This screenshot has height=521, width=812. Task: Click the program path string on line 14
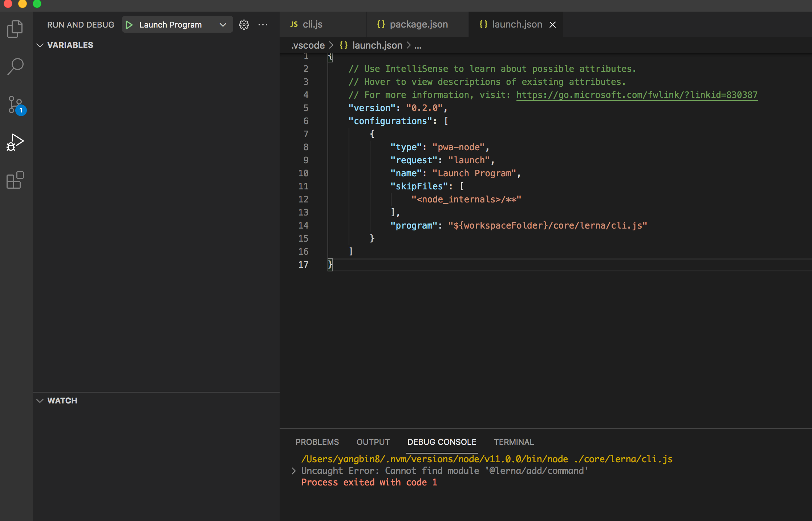(x=548, y=225)
